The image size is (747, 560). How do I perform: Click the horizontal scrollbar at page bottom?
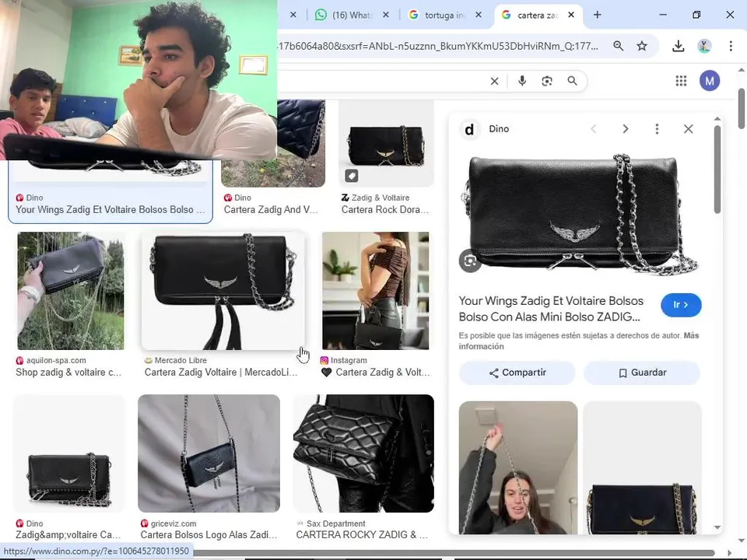coord(453,552)
